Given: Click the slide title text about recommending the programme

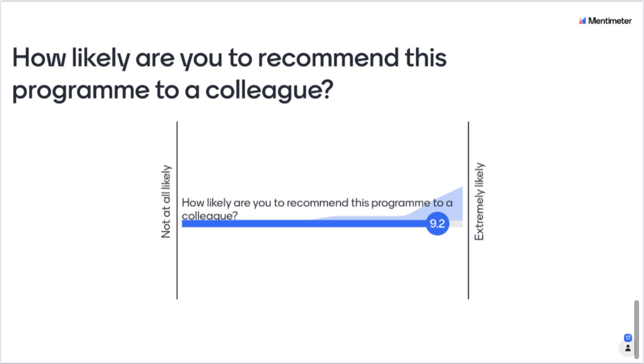Looking at the screenshot, I should click(x=229, y=74).
